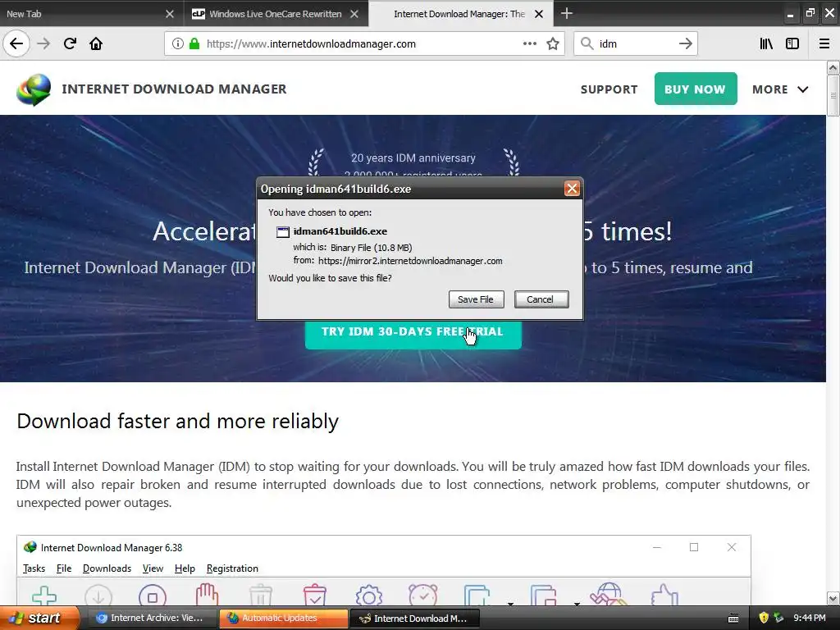The height and width of the screenshot is (630, 840).
Task: Open page actions three-dot menu
Action: 529,43
